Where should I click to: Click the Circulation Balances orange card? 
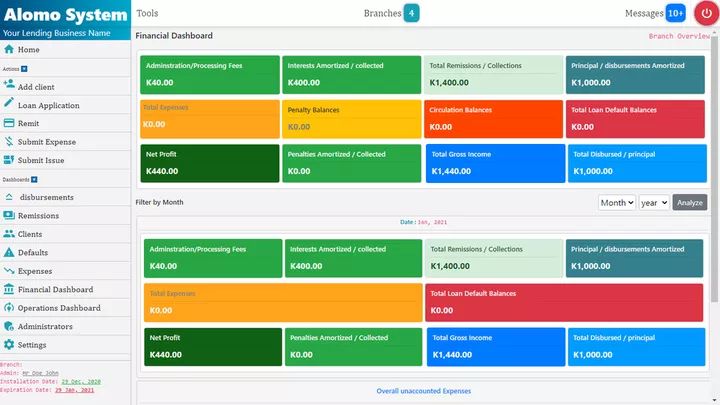(493, 119)
